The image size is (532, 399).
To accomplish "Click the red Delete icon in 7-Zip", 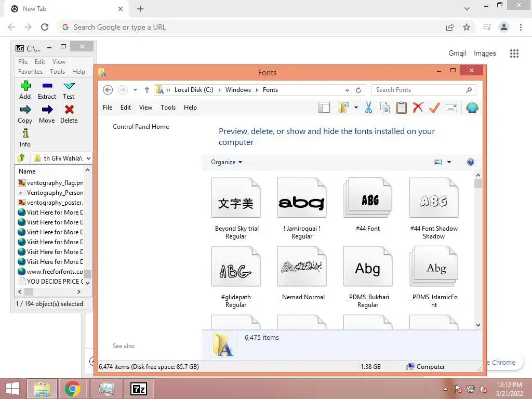I will [69, 109].
